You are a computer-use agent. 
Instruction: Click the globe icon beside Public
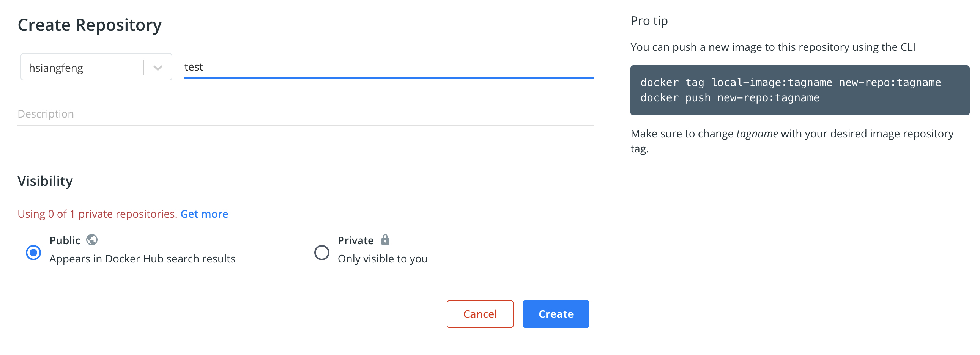[x=92, y=240]
